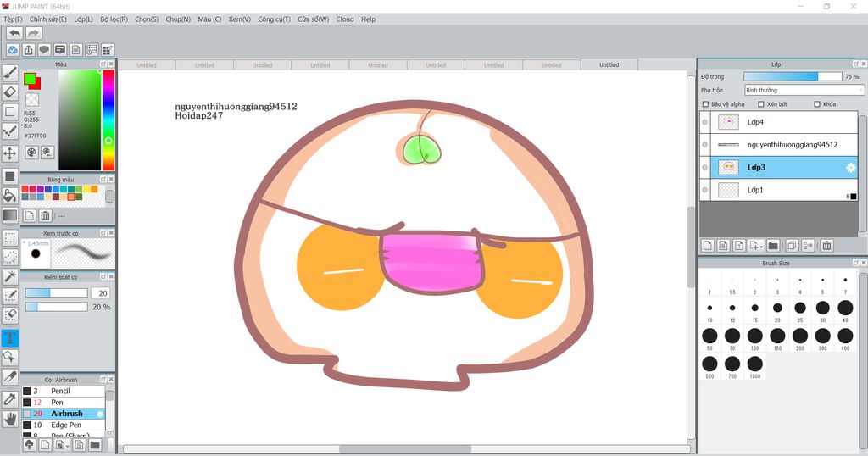The height and width of the screenshot is (456, 868).
Task: Select the Bucket fill tool
Action: [x=10, y=195]
